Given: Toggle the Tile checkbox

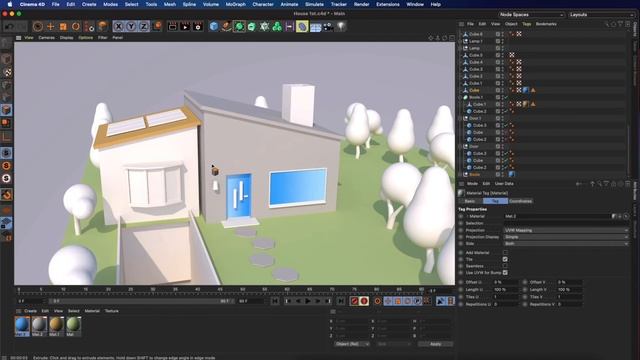Looking at the screenshot, I should pyautogui.click(x=505, y=259).
